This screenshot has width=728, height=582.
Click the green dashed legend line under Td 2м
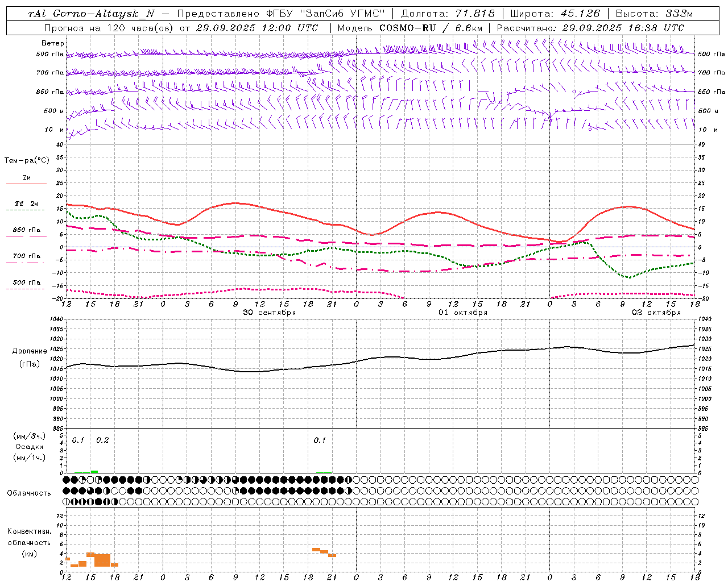point(26,210)
